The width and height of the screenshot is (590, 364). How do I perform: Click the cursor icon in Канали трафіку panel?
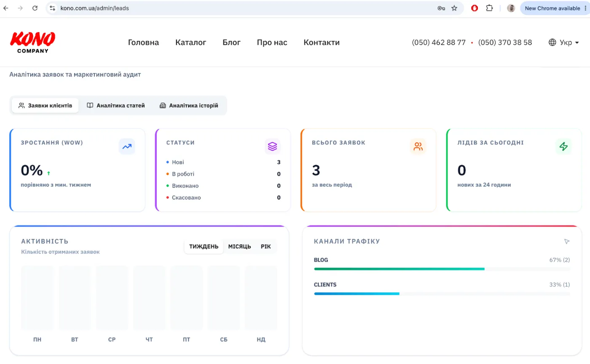coord(567,241)
